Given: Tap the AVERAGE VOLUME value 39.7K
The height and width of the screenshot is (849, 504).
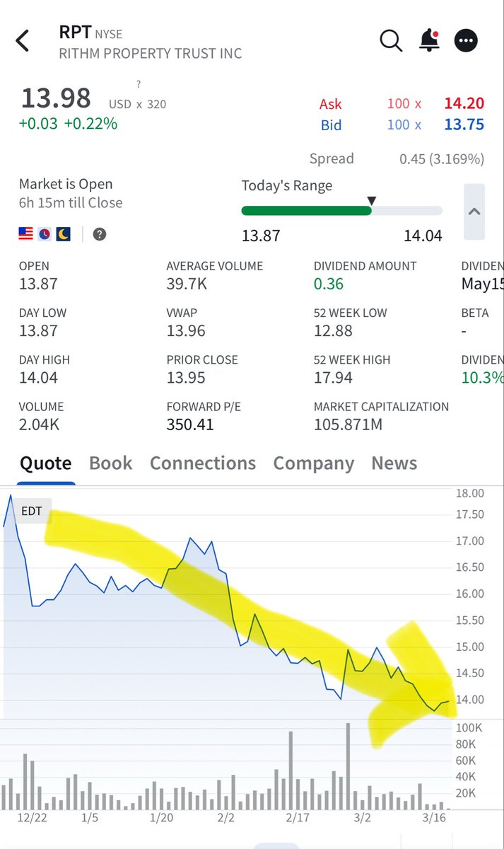Looking at the screenshot, I should (187, 284).
